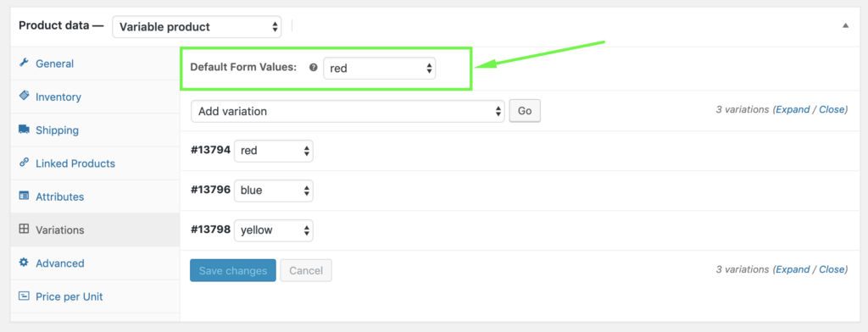This screenshot has height=332, width=868.
Task: Open the Add variation dropdown
Action: point(348,111)
